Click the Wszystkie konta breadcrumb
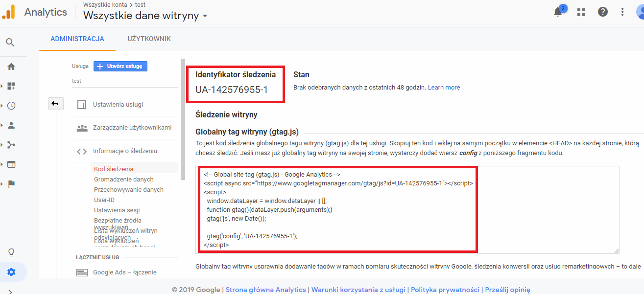644x294 pixels. pos(105,4)
